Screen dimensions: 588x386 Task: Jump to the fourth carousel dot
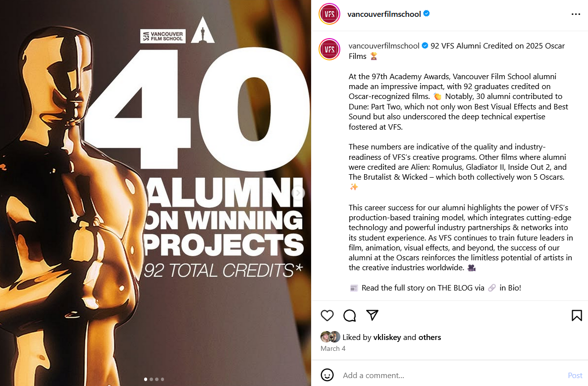tap(162, 380)
